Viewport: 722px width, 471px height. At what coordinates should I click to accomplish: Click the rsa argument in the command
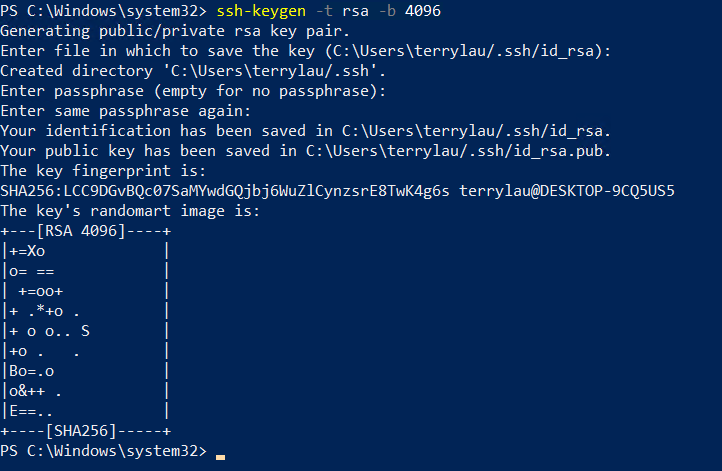[x=355, y=12]
